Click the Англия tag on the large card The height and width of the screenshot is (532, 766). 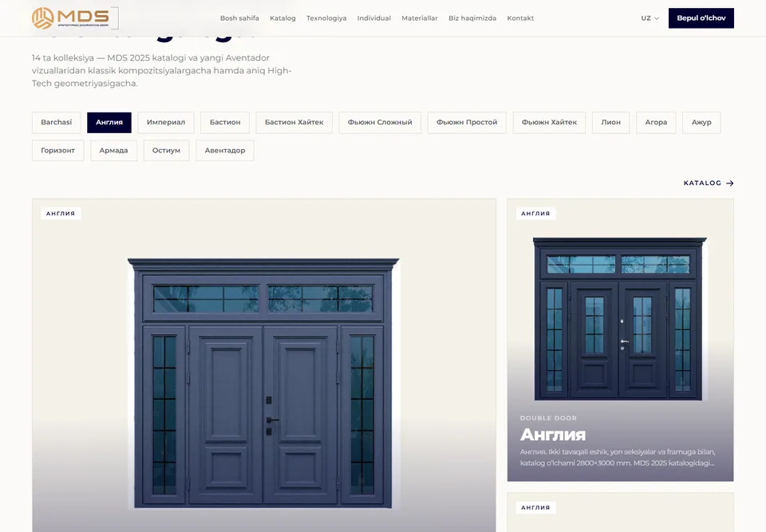[61, 214]
